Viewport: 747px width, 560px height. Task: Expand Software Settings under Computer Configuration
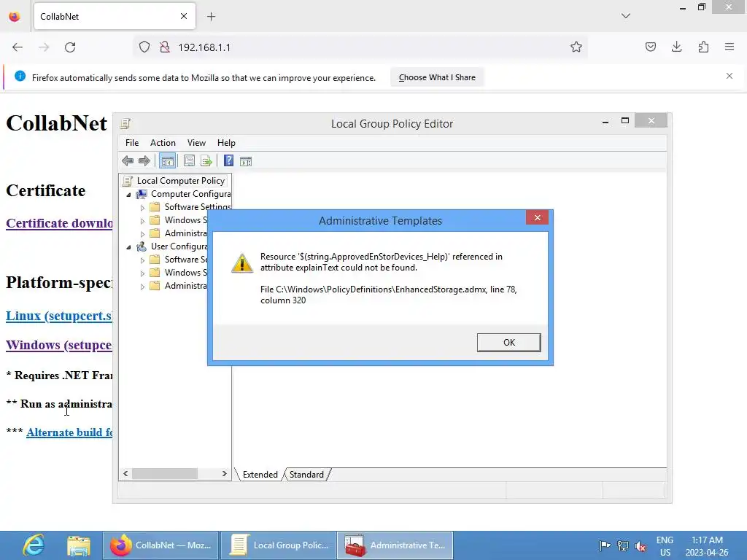click(x=142, y=208)
